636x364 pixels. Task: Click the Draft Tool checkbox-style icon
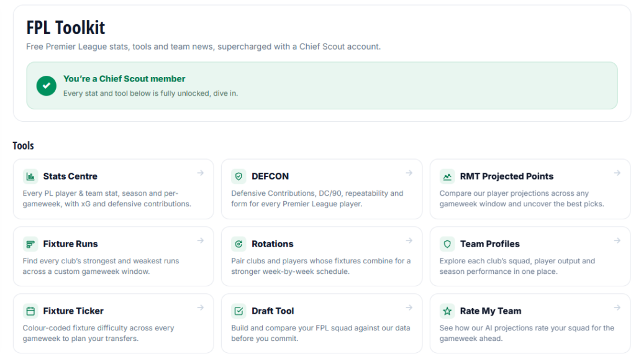(x=238, y=311)
